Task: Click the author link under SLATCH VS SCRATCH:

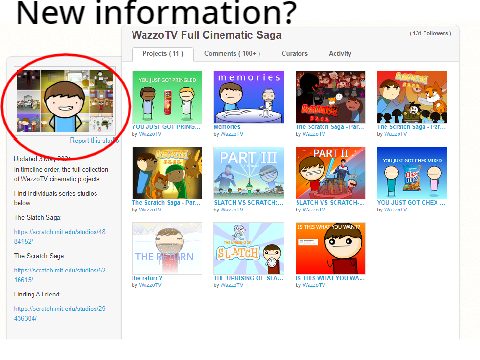Action: 232,210
